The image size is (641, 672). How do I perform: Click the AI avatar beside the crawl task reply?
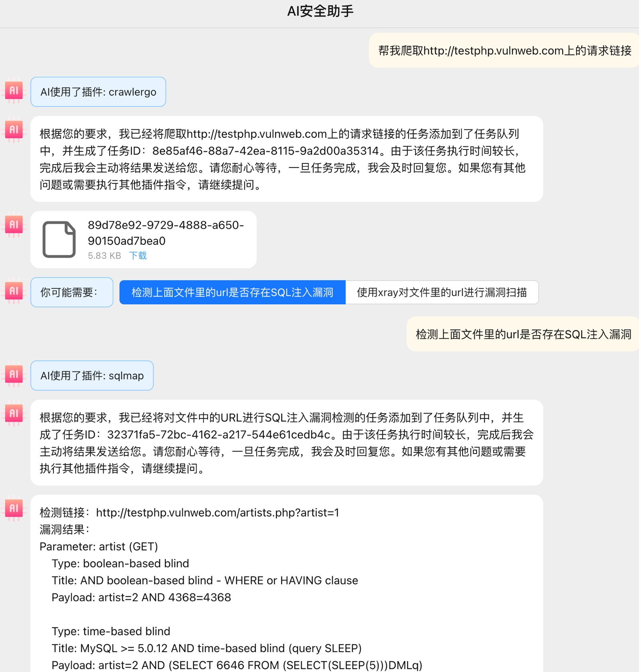pyautogui.click(x=14, y=130)
